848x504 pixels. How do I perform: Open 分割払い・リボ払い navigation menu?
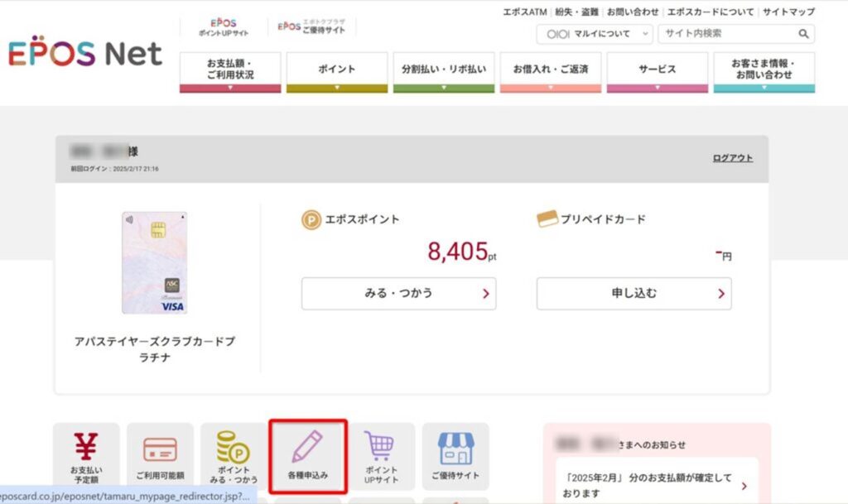click(444, 72)
